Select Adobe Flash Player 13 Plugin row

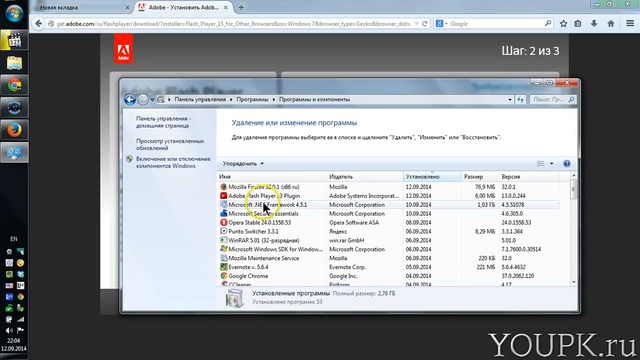[388, 196]
